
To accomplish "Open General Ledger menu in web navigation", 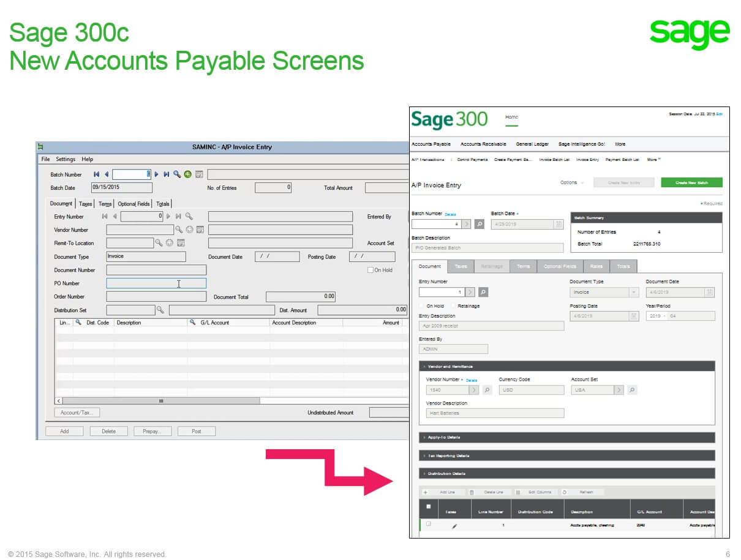I will click(532, 144).
